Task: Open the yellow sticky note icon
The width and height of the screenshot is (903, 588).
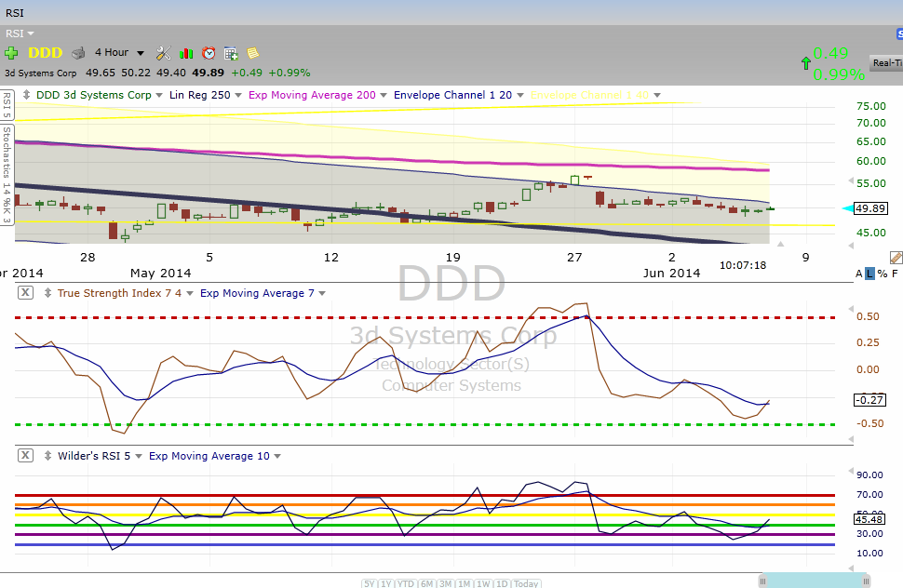Action: [x=253, y=53]
